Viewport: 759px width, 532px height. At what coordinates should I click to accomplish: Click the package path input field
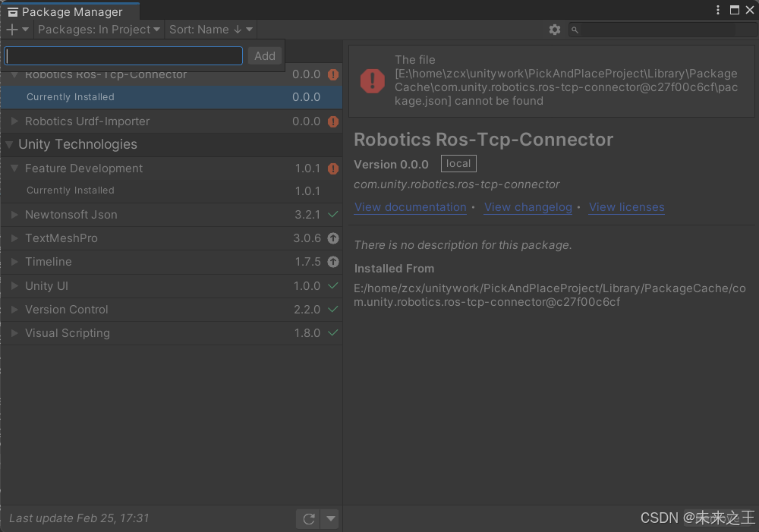[124, 55]
